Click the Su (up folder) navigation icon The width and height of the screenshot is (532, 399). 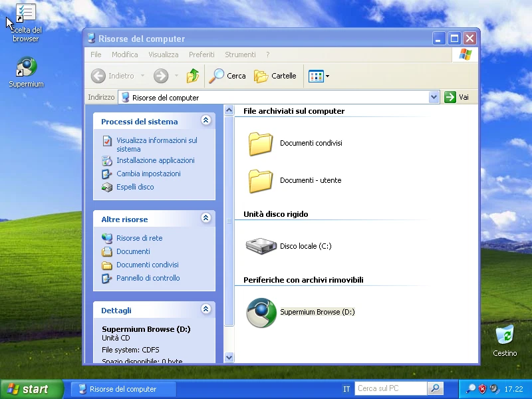tap(192, 76)
